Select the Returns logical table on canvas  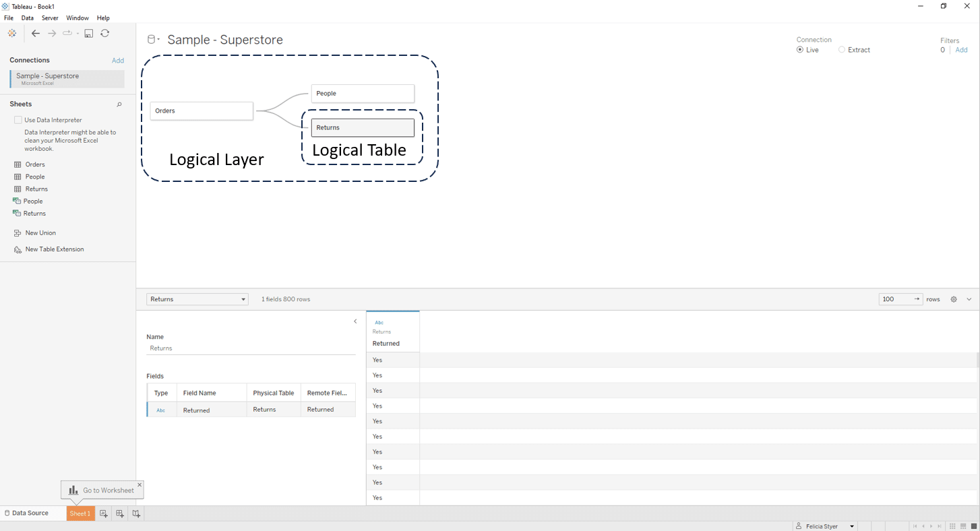pos(363,127)
